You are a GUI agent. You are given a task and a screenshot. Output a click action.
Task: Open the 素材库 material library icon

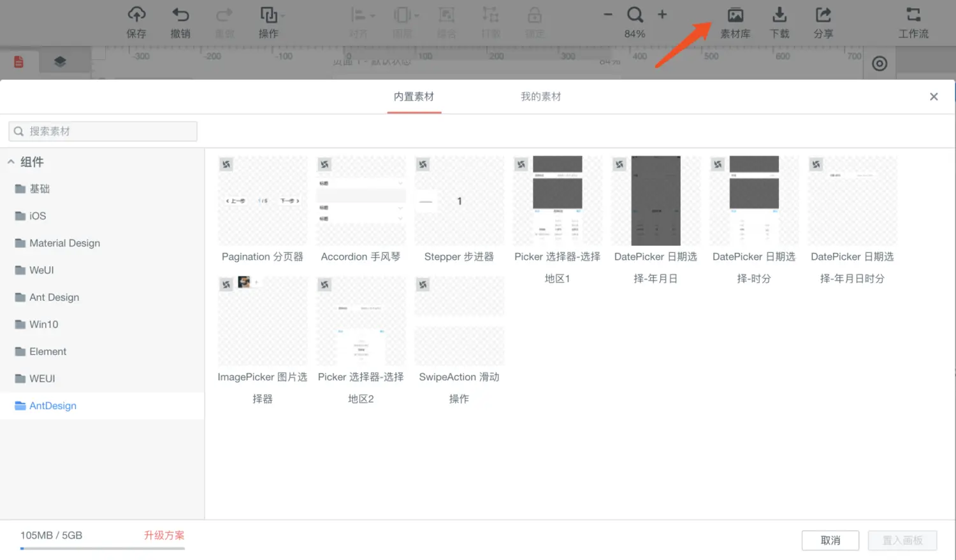735,22
